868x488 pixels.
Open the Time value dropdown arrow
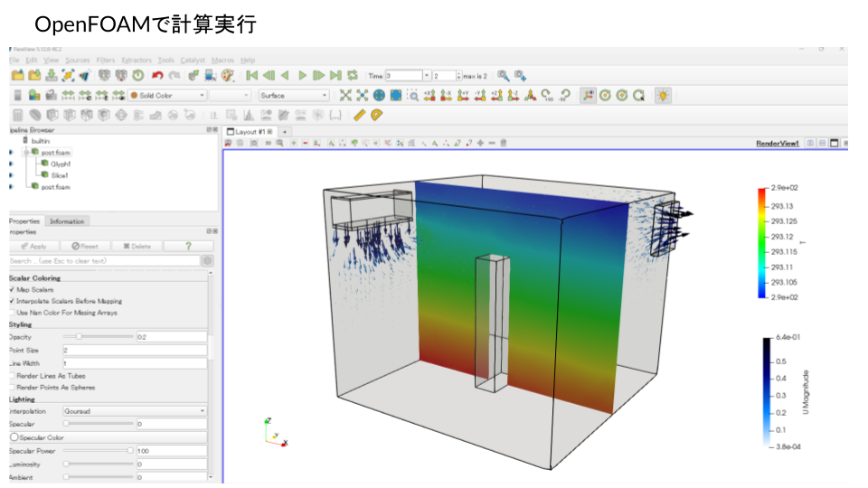coord(427,75)
